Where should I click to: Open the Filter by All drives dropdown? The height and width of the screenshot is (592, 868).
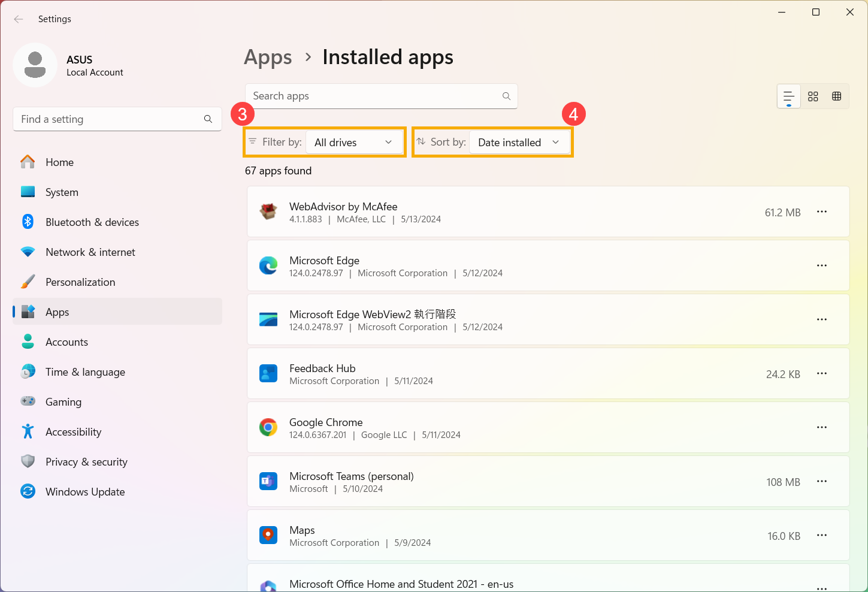click(x=354, y=143)
